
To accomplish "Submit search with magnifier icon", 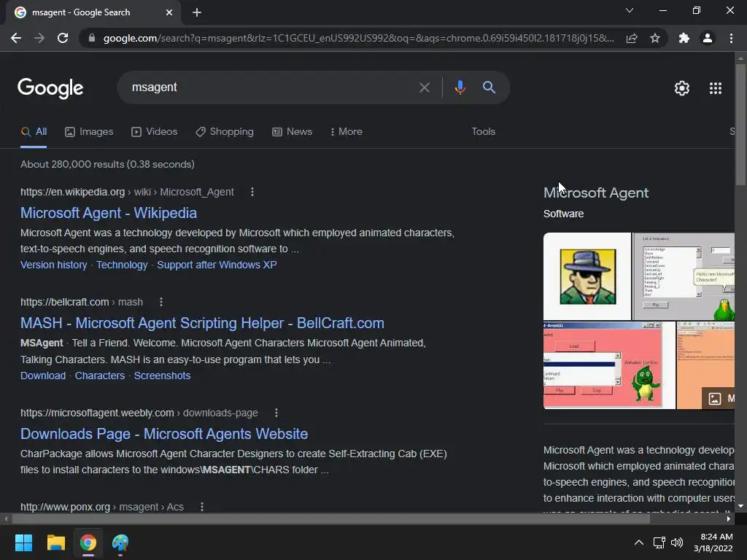I will [x=489, y=87].
